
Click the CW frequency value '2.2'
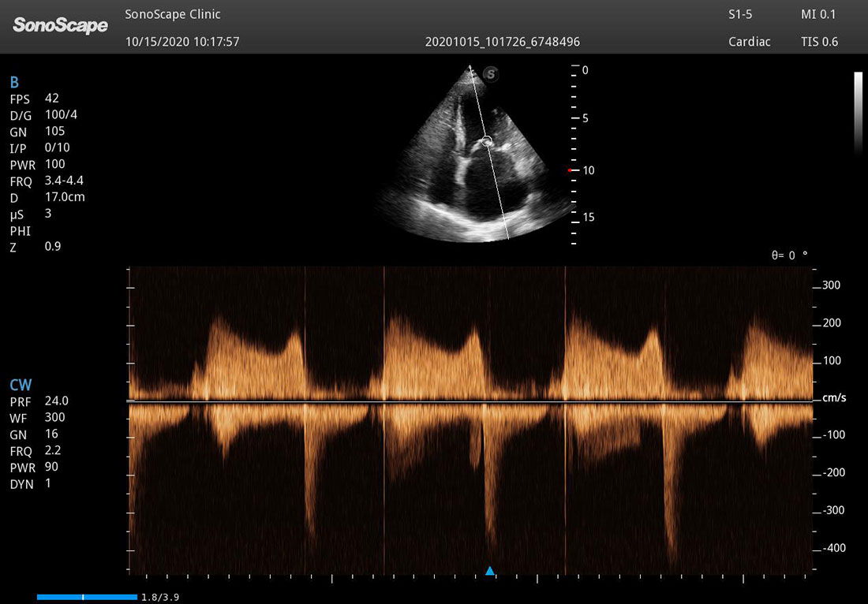tap(53, 450)
